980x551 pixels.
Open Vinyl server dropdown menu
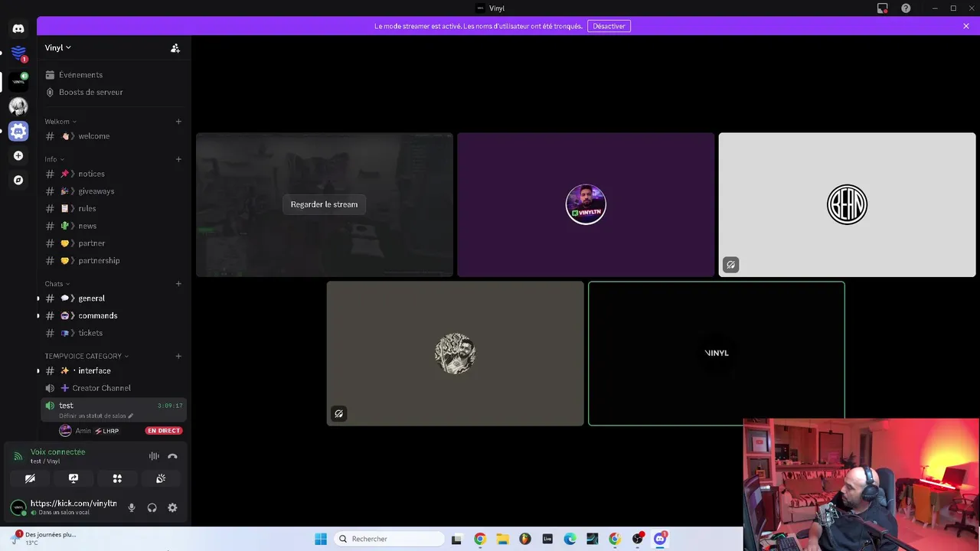pos(57,48)
